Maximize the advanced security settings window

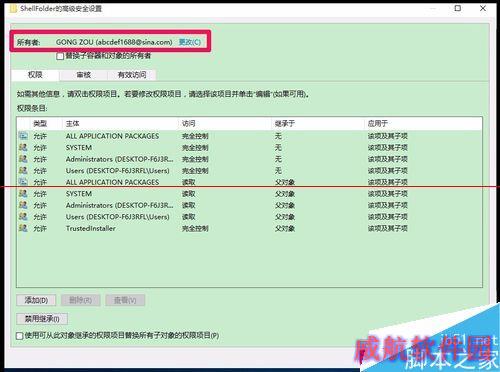(x=458, y=8)
